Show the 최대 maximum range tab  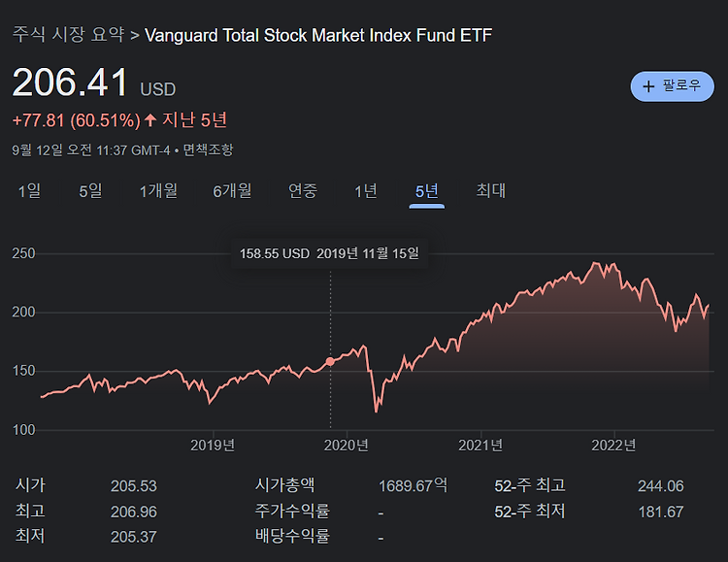pyautogui.click(x=491, y=191)
